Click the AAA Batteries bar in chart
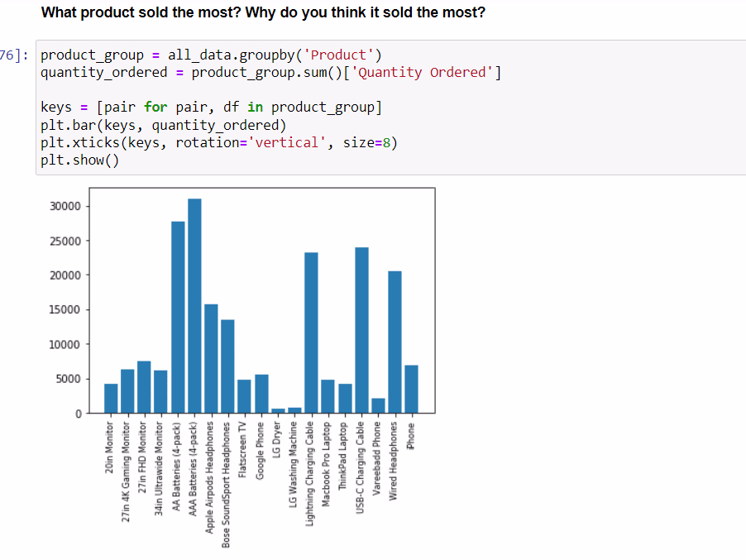 point(194,306)
